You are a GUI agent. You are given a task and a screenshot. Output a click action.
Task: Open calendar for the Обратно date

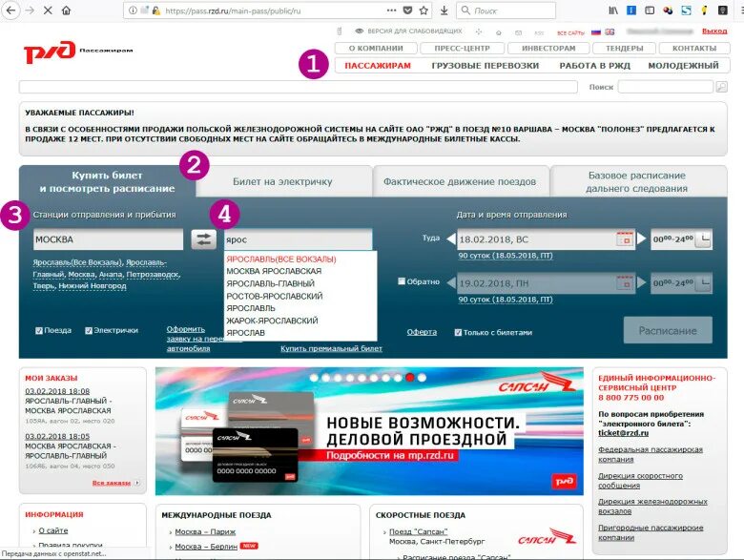click(x=625, y=283)
